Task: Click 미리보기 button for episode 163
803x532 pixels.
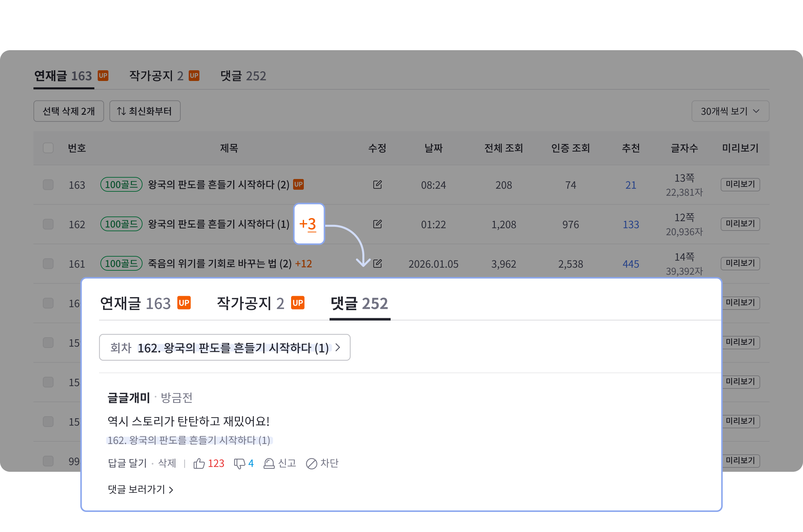Action: pyautogui.click(x=740, y=185)
